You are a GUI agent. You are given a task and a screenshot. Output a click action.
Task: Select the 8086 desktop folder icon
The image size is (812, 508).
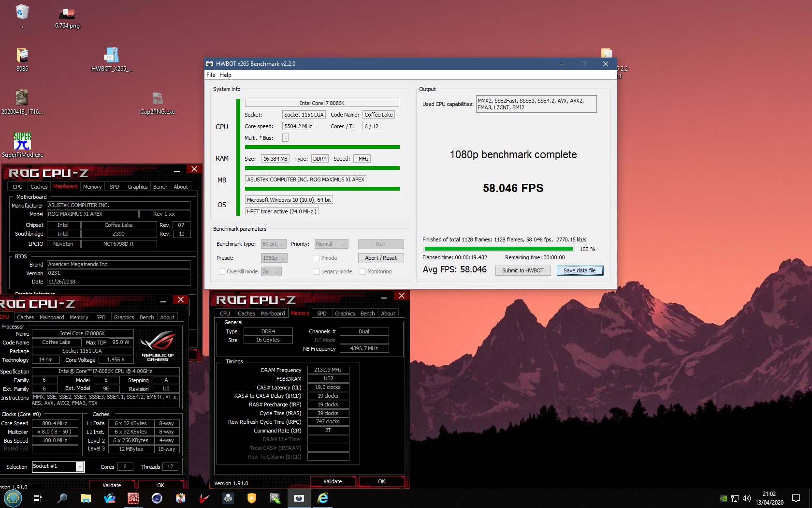tap(22, 60)
